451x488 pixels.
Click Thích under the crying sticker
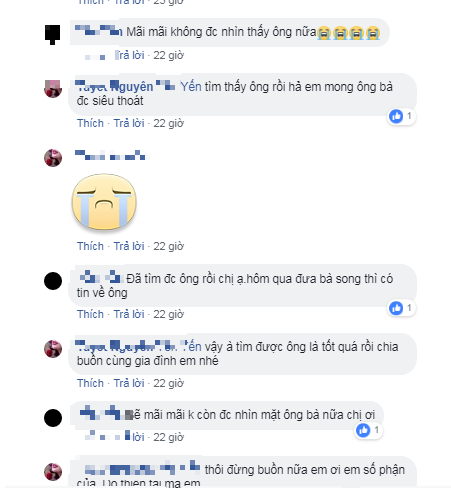[90, 246]
